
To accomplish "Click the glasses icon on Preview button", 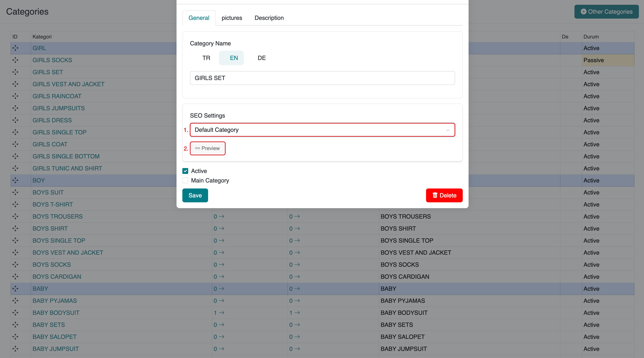I will pyautogui.click(x=197, y=148).
